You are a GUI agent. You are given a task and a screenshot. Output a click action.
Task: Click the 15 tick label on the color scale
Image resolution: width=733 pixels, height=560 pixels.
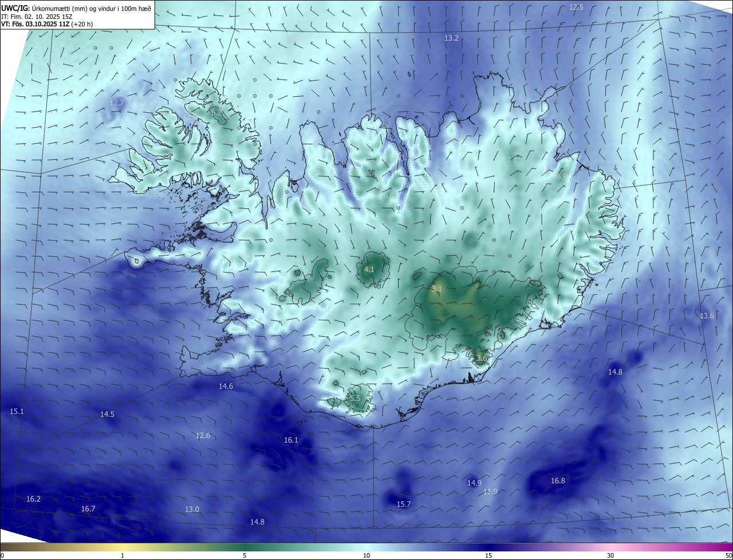(x=488, y=555)
